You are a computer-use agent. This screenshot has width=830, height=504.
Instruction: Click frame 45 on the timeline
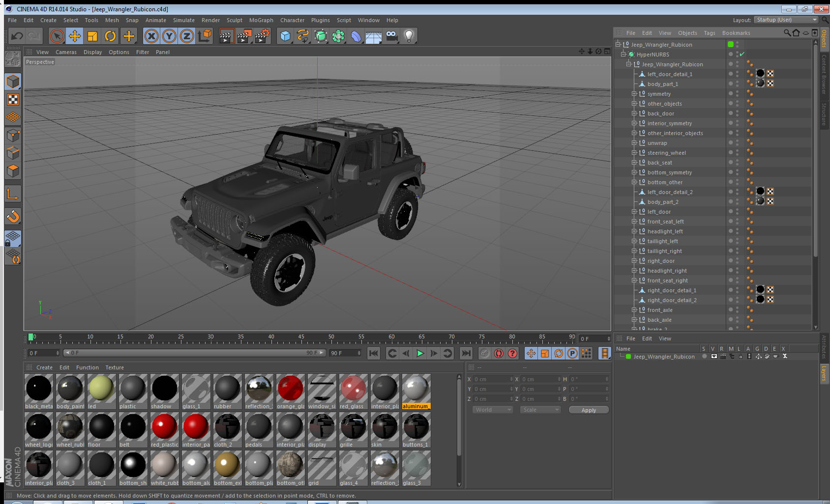click(301, 337)
